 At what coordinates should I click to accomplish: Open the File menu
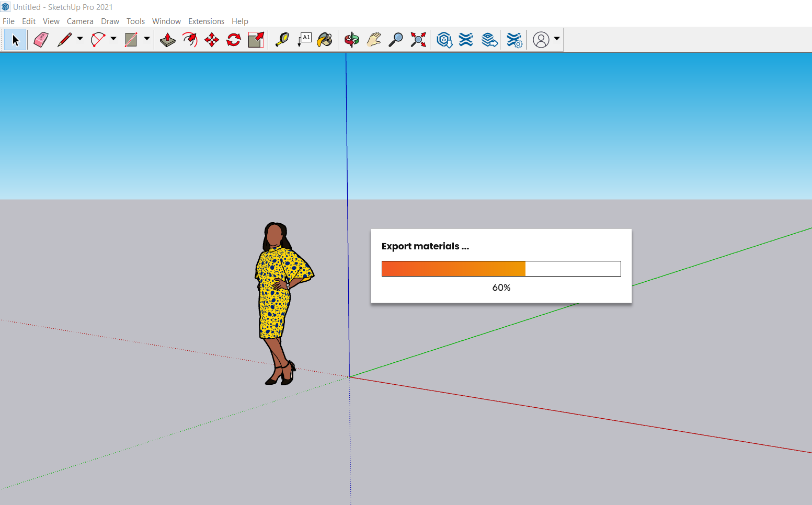(x=8, y=21)
